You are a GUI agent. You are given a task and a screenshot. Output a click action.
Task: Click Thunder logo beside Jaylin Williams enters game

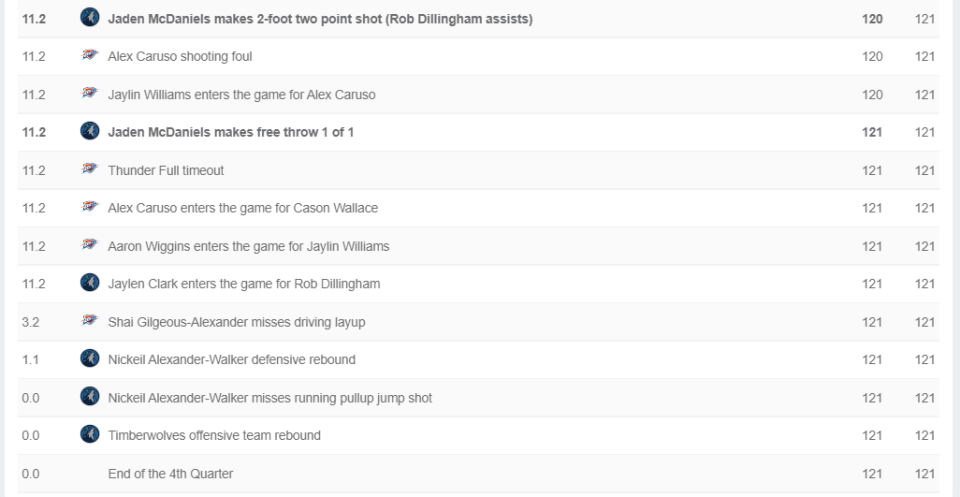tap(90, 94)
